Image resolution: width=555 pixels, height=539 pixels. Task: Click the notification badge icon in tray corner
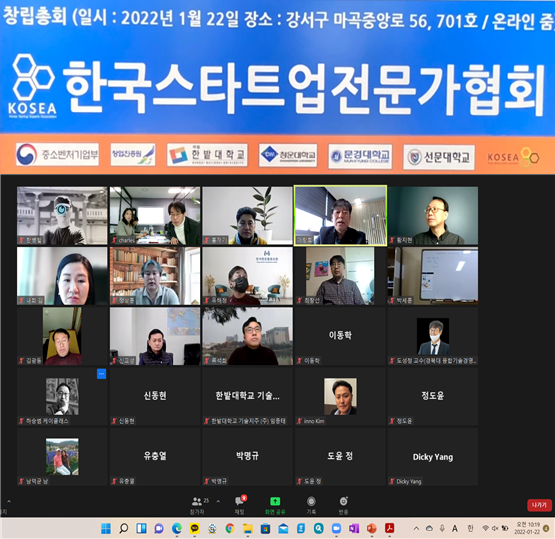tap(546, 528)
